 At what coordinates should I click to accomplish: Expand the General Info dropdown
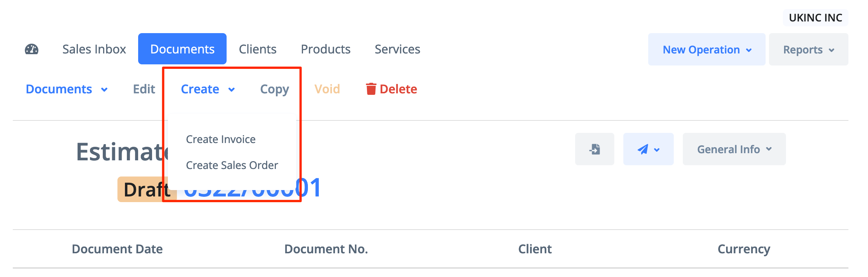734,149
